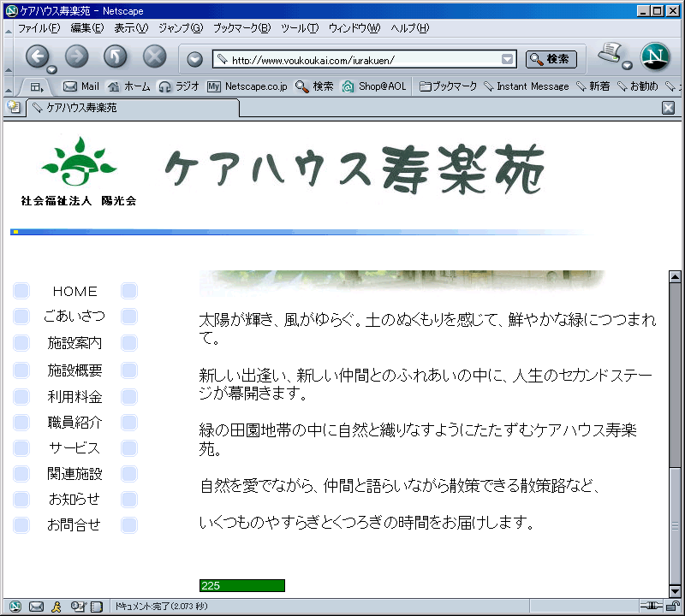This screenshot has width=685, height=616.
Task: Click the ラジオ radio shortcut
Action: click(x=179, y=86)
